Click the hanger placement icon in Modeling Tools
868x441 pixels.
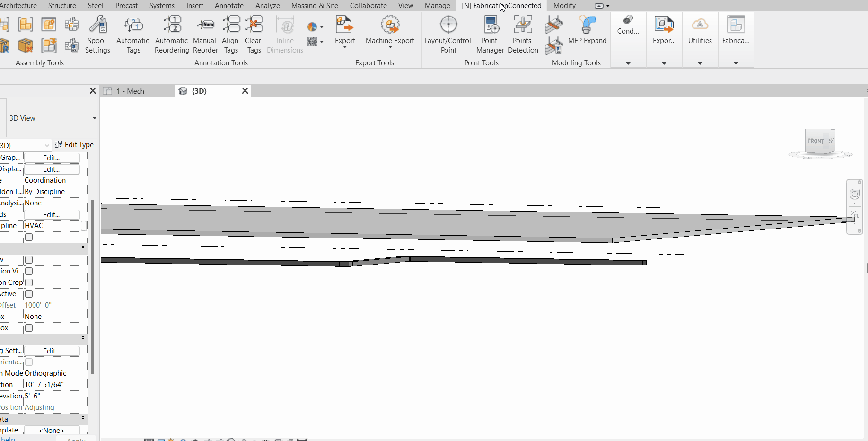point(554,24)
